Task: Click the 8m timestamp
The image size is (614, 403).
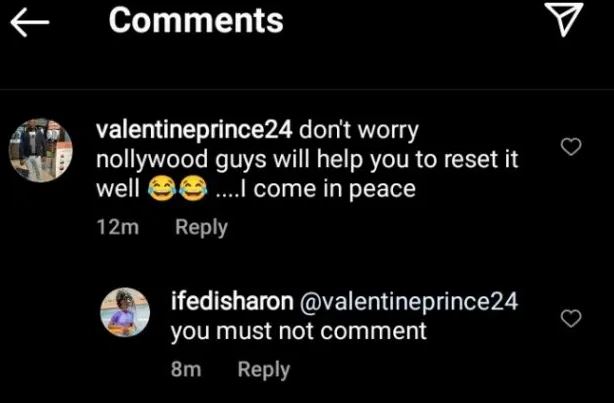Action: 186,370
